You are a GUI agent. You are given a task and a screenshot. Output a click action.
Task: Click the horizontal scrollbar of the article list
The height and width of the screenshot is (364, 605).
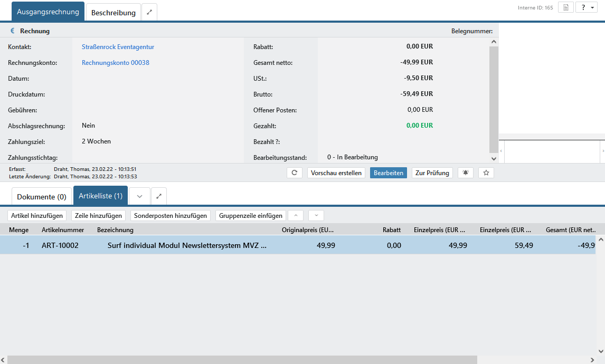click(x=243, y=360)
